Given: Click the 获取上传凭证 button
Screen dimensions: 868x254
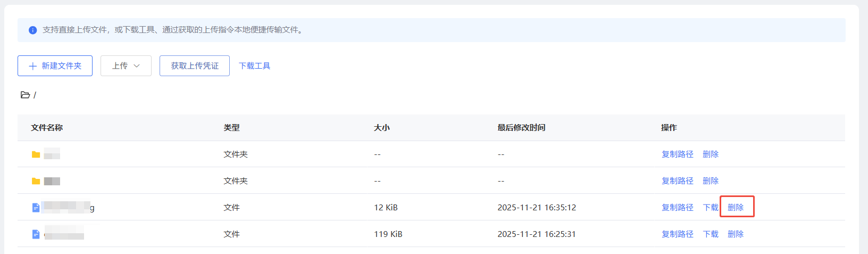Looking at the screenshot, I should coord(195,66).
